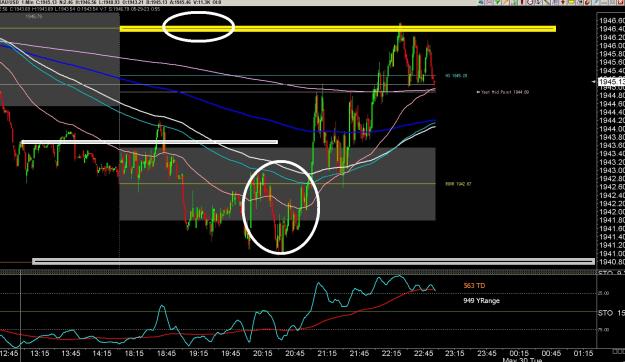The height and width of the screenshot is (362, 625).
Task: Click the 22:15 time axis label
Action: tap(391, 353)
